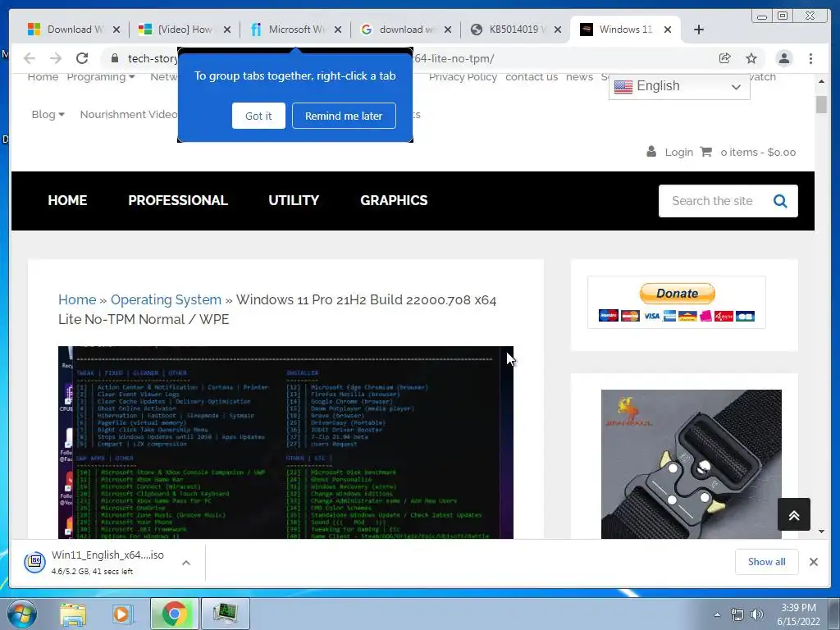Image resolution: width=840 pixels, height=630 pixels.
Task: Click the PayPal Donate button
Action: point(677,294)
